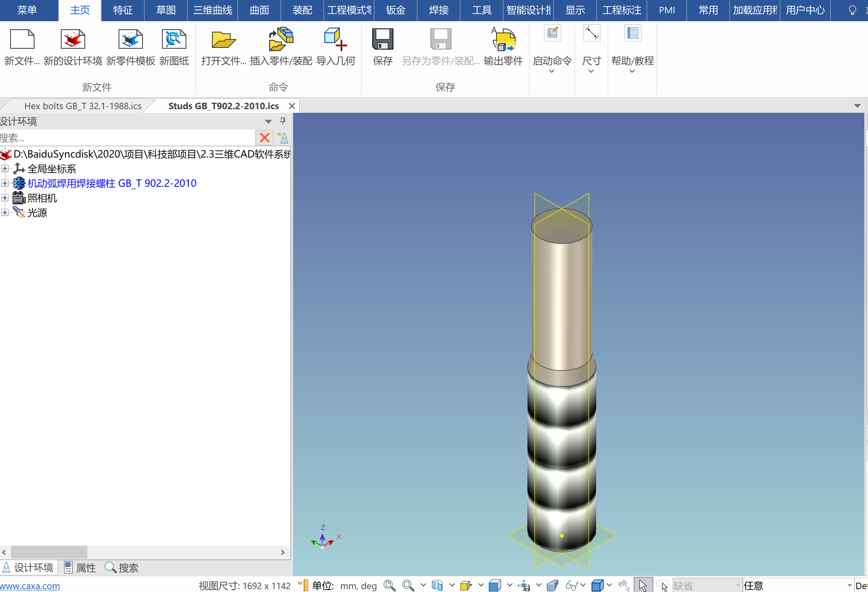Expand the Global Coordinate System node
This screenshot has width=868, height=592.
pos(5,169)
